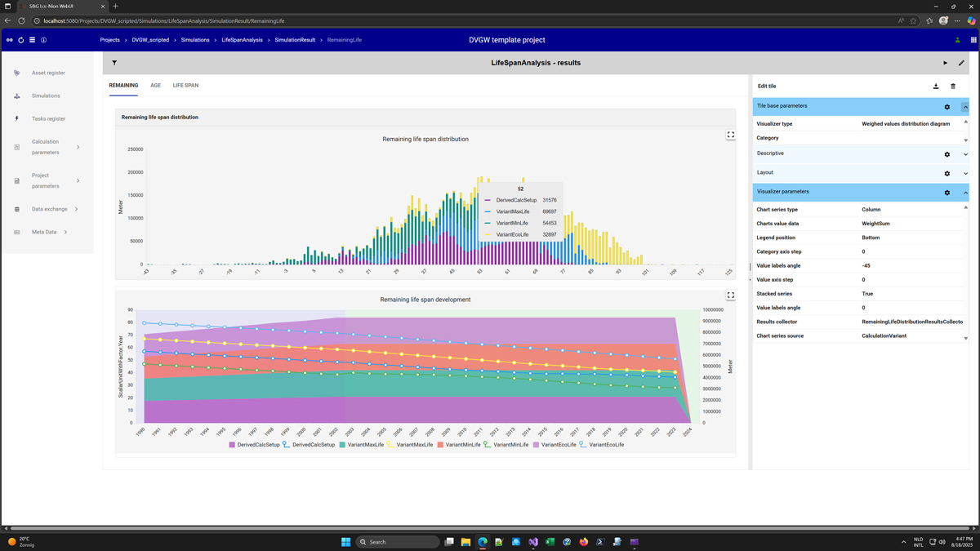Open settings gear for Descriptive section

tap(947, 154)
